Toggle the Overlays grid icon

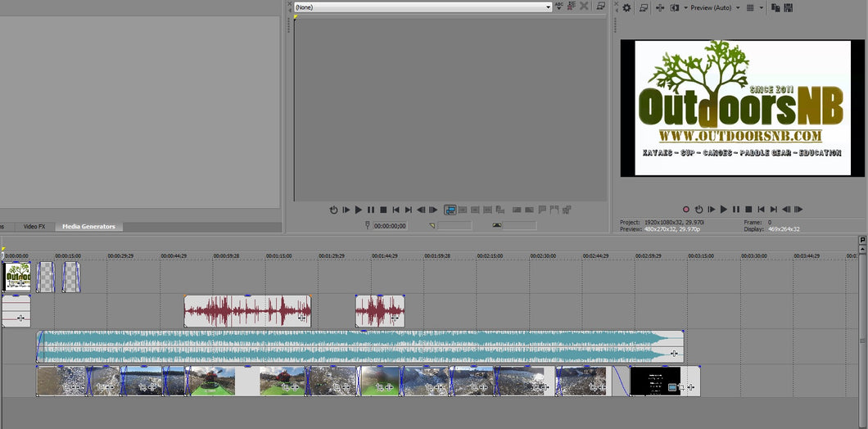coord(750,7)
